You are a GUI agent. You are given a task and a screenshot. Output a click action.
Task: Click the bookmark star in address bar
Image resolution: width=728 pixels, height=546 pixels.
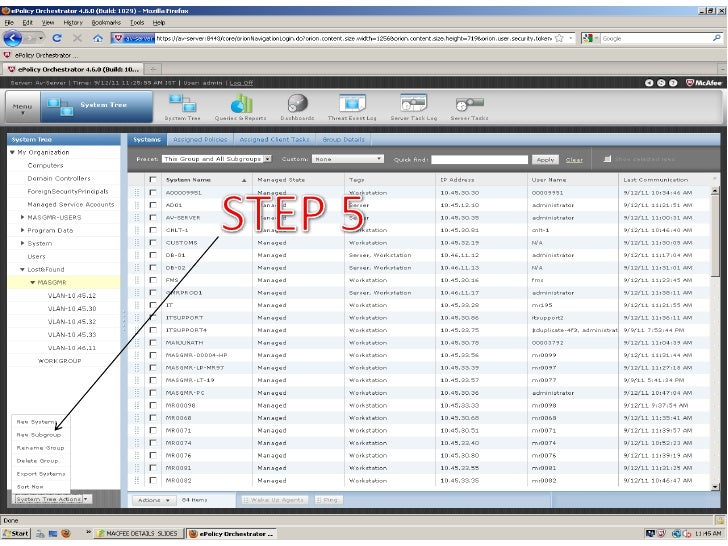coord(559,39)
